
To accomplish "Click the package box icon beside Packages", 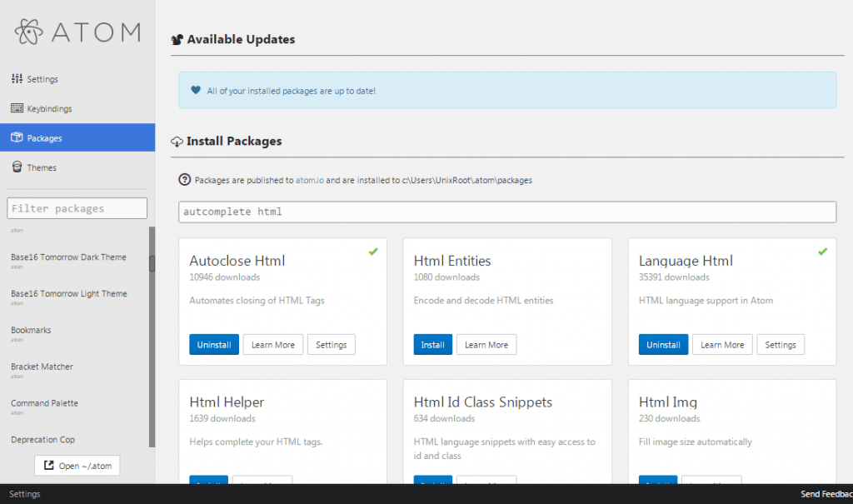I will (16, 137).
